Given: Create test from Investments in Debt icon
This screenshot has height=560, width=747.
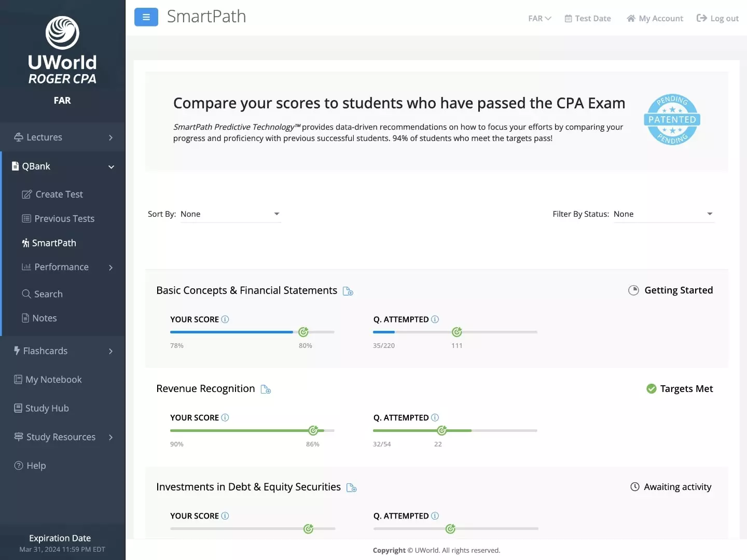Looking at the screenshot, I should coord(351,488).
